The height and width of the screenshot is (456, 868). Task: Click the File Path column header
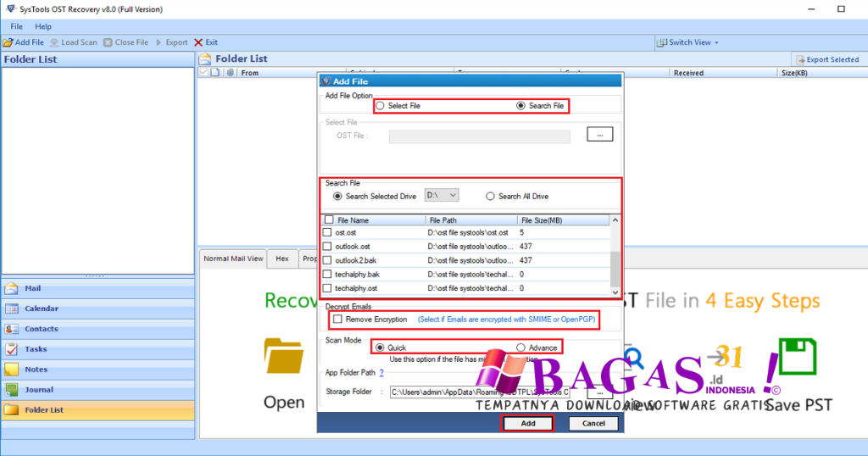point(471,220)
